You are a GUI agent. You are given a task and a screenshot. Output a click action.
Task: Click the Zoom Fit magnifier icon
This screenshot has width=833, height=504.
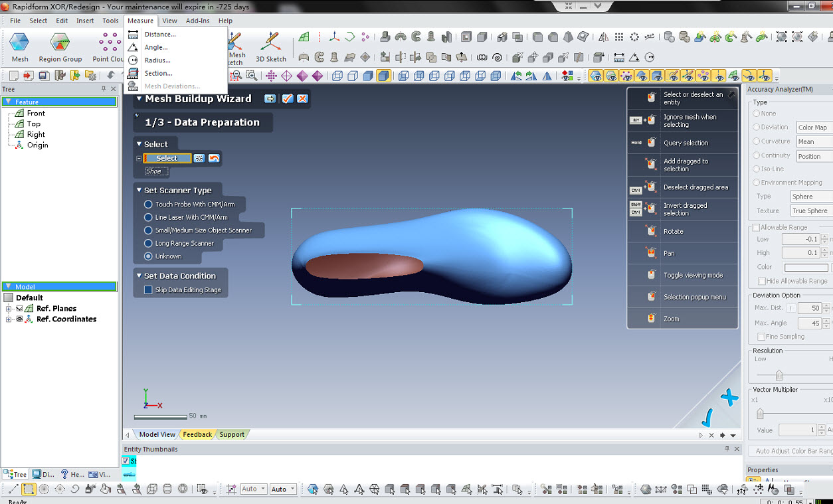click(236, 76)
